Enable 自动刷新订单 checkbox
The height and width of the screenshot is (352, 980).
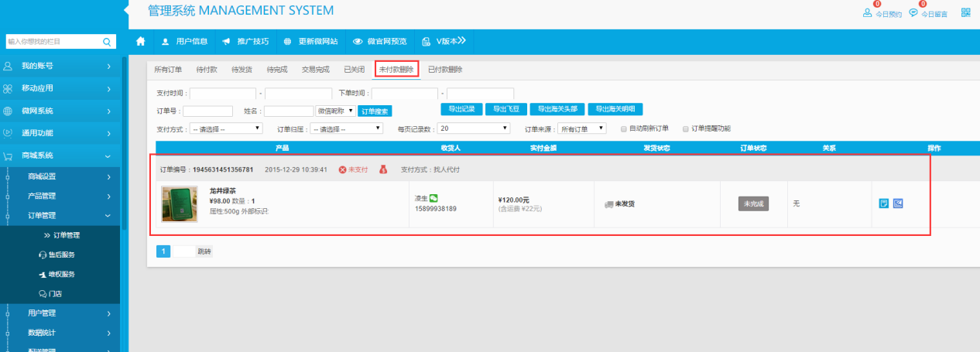pyautogui.click(x=624, y=128)
